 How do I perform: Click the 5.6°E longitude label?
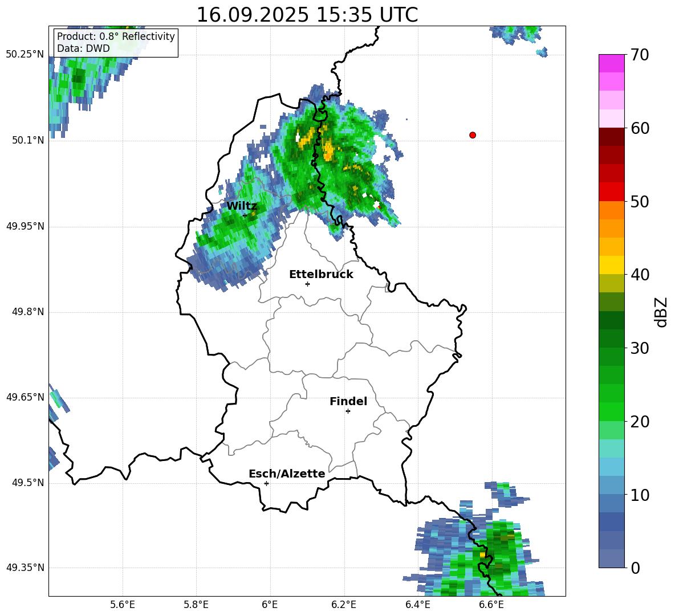(123, 605)
